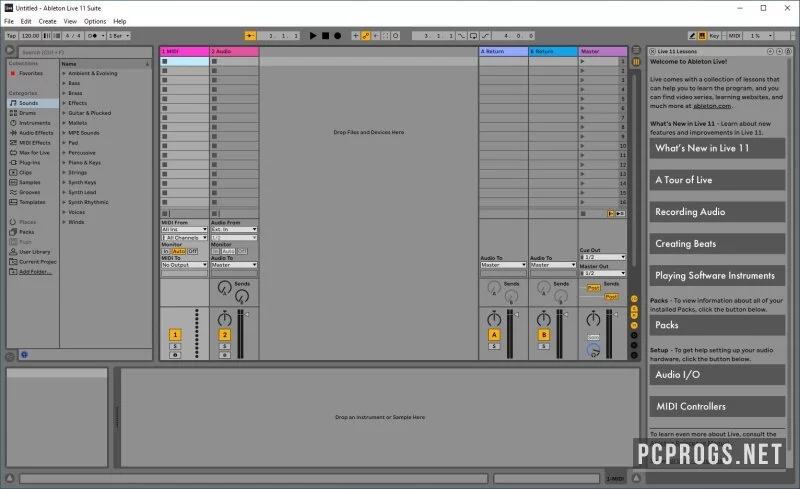Open What's New in Live 11 lesson
The image size is (800, 489).
tap(717, 149)
